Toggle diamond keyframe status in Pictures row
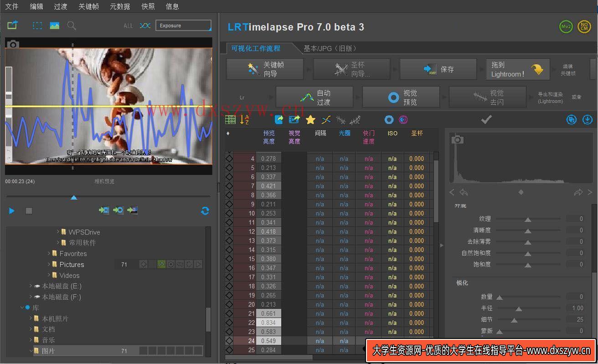 coord(143,264)
